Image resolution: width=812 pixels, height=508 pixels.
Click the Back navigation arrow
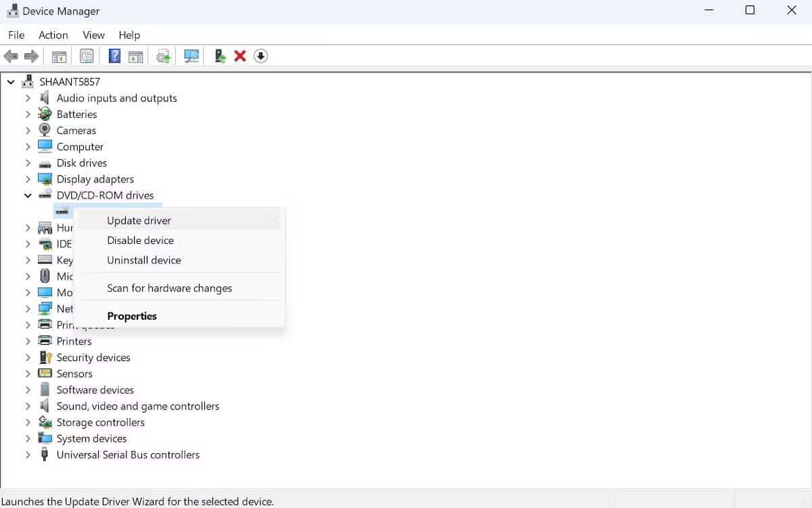(11, 56)
